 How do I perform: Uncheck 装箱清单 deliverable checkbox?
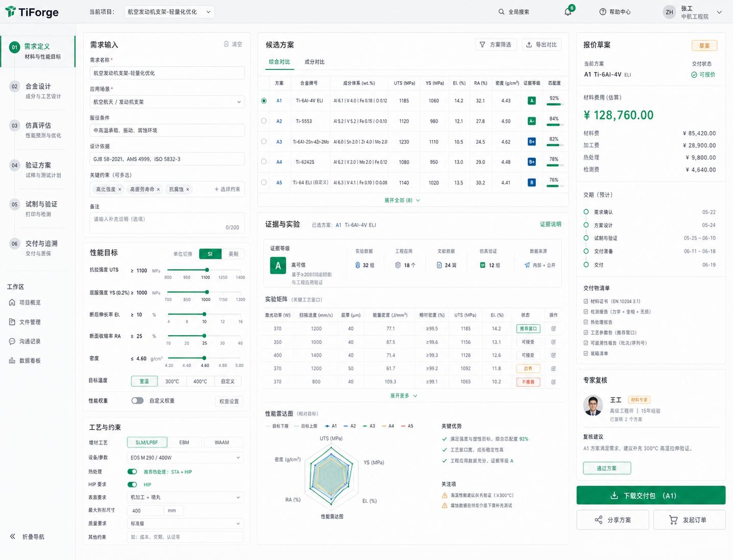pos(586,354)
